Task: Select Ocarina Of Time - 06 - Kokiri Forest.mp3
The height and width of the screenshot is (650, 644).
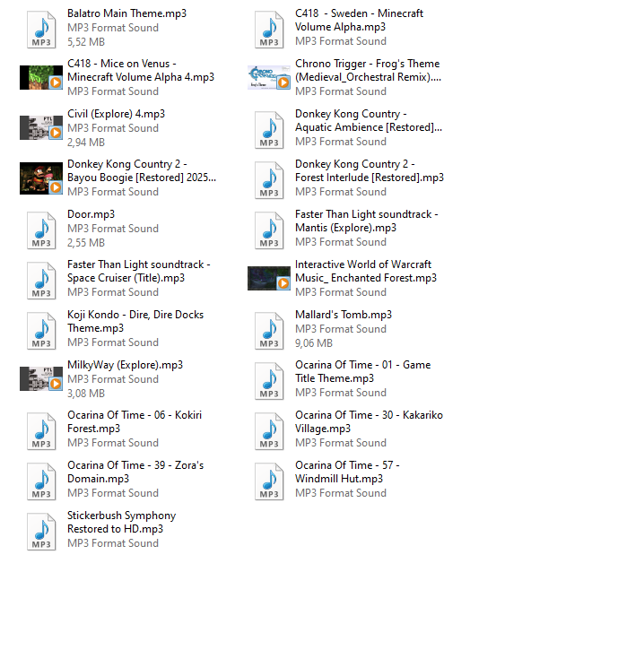Action: [x=135, y=421]
